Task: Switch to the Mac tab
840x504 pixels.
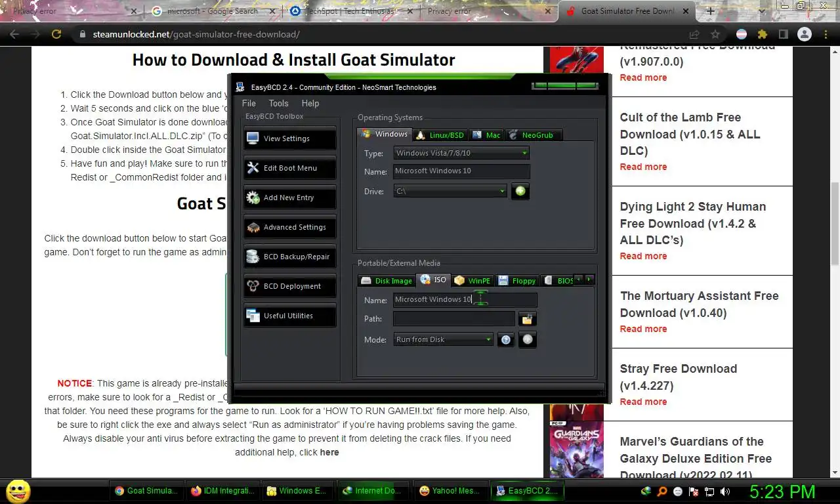Action: pyautogui.click(x=486, y=135)
